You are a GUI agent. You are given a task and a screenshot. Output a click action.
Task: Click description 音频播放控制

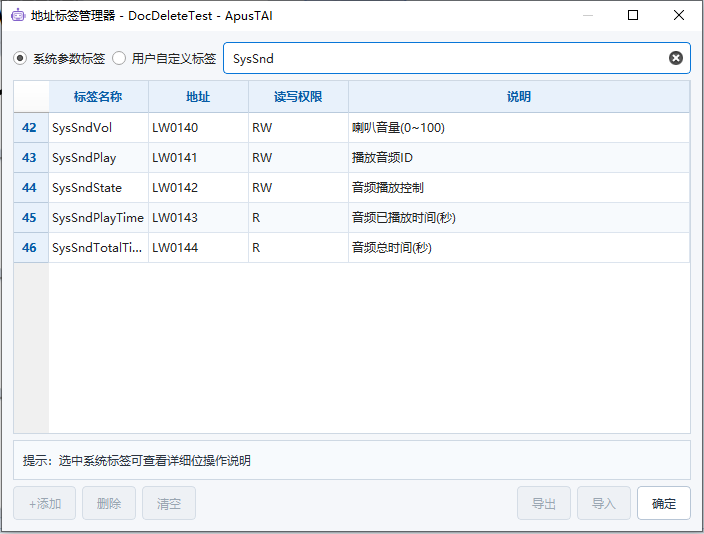519,188
